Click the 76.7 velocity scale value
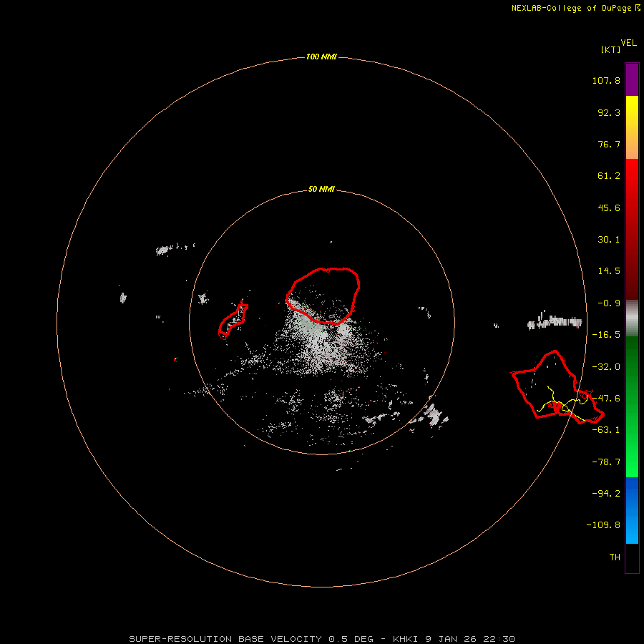644x644 pixels. (609, 144)
